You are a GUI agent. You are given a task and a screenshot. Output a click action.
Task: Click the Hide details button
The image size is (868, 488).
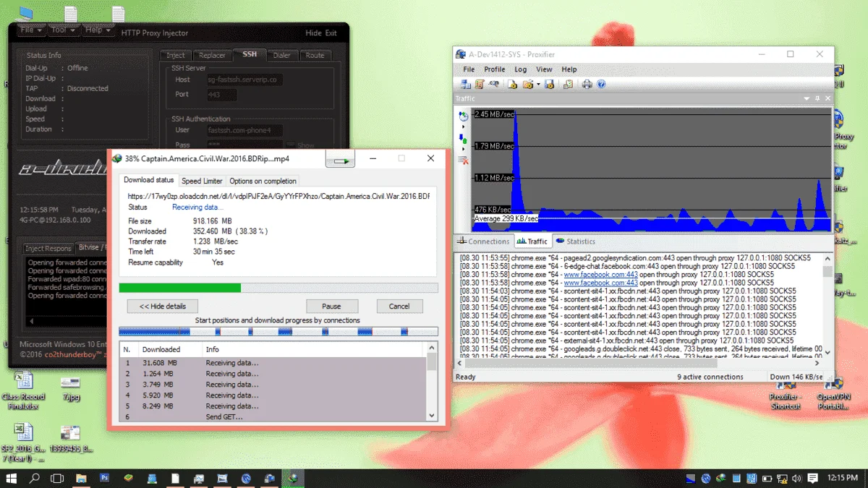pos(163,306)
